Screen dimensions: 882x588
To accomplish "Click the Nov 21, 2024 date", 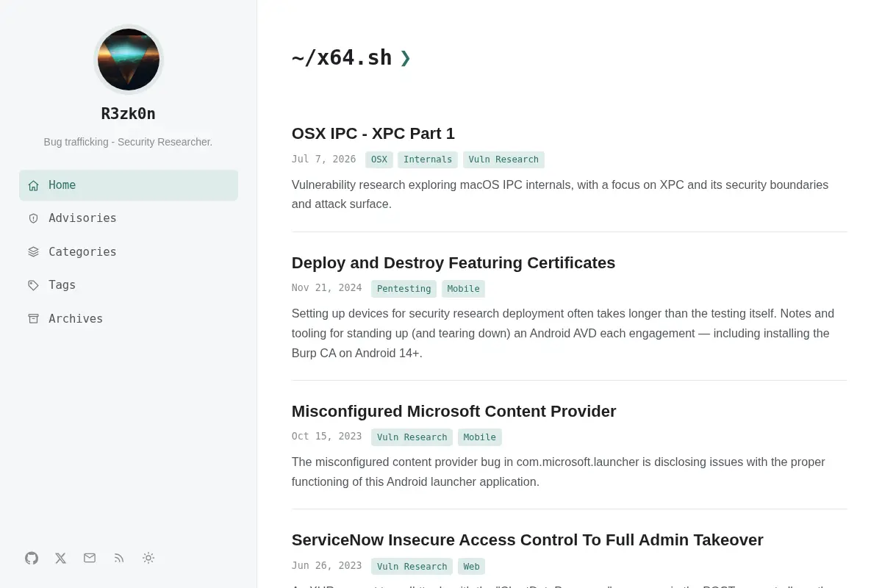I will tap(326, 288).
